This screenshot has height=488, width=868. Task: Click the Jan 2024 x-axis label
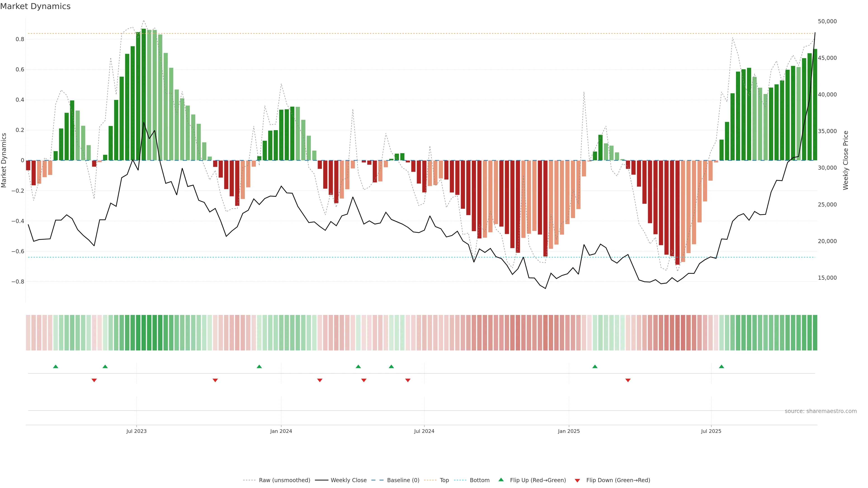[281, 431]
